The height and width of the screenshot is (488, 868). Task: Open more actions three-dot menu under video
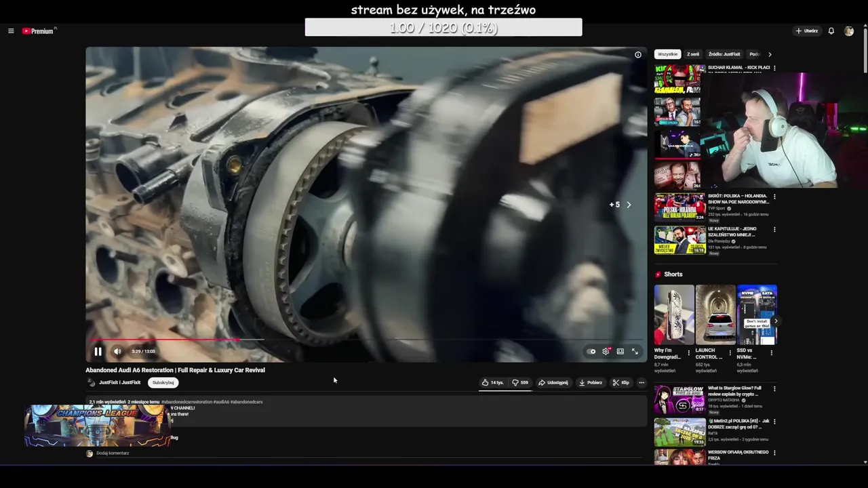point(642,383)
